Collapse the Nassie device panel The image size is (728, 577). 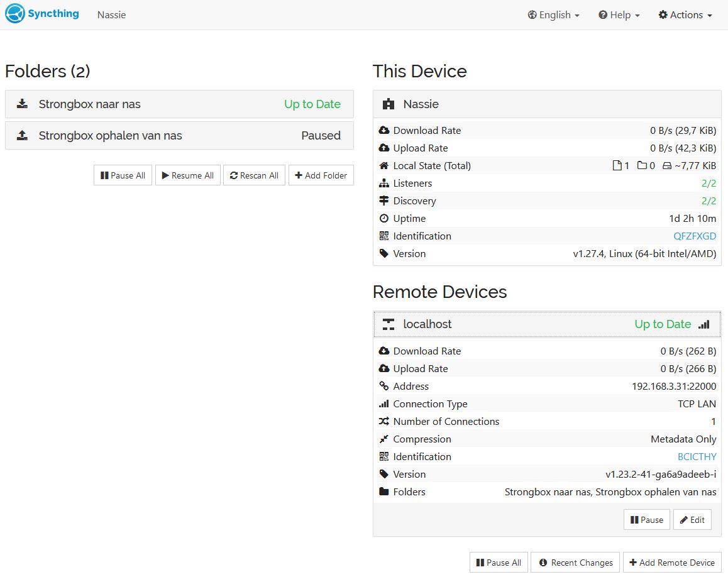point(547,104)
